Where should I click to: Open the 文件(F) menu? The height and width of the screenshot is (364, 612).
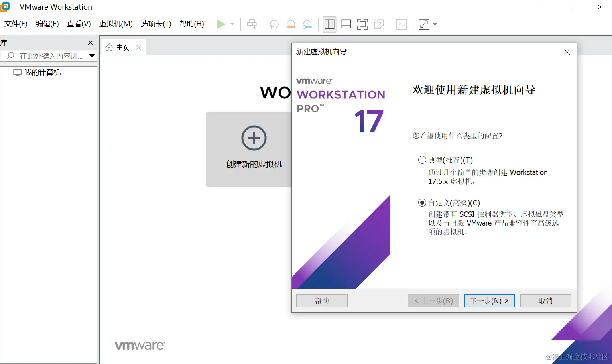[x=16, y=24]
